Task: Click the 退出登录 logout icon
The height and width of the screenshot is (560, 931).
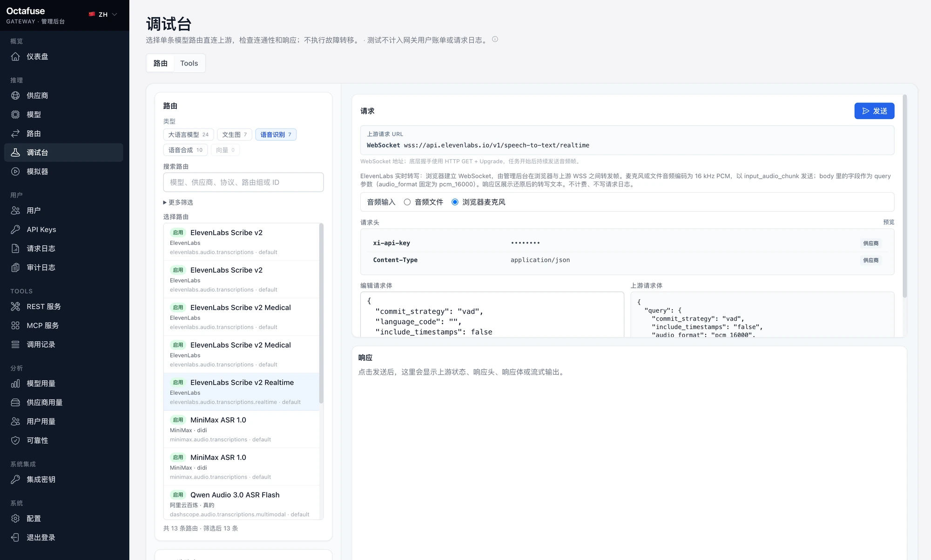Action: tap(15, 537)
